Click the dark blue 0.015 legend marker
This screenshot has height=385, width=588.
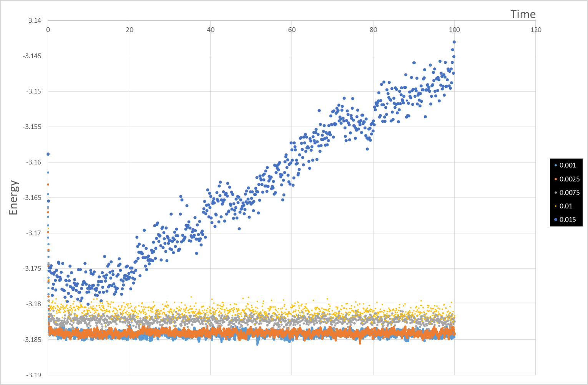pyautogui.click(x=556, y=220)
